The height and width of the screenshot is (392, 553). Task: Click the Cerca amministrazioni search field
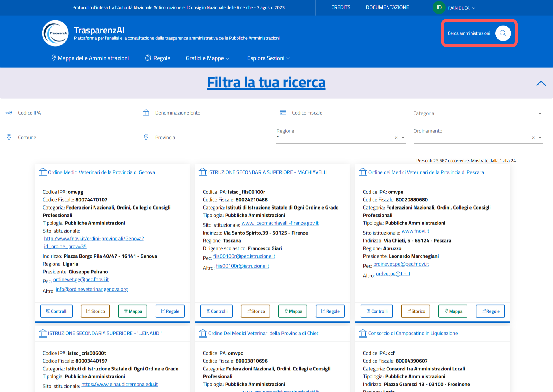(469, 33)
